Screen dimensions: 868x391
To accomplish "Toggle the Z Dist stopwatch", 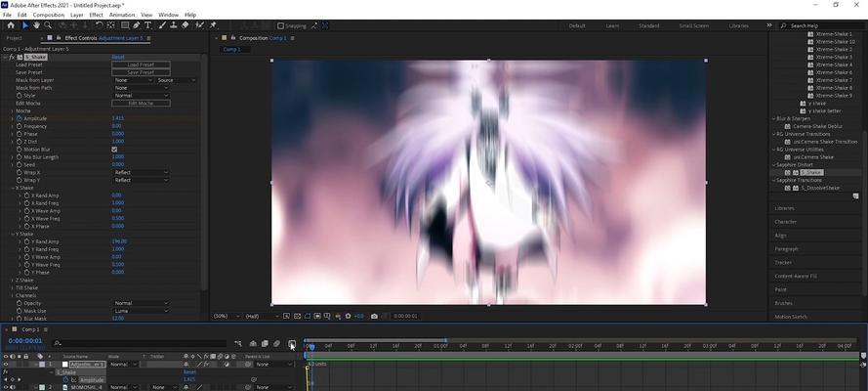I will click(x=20, y=142).
